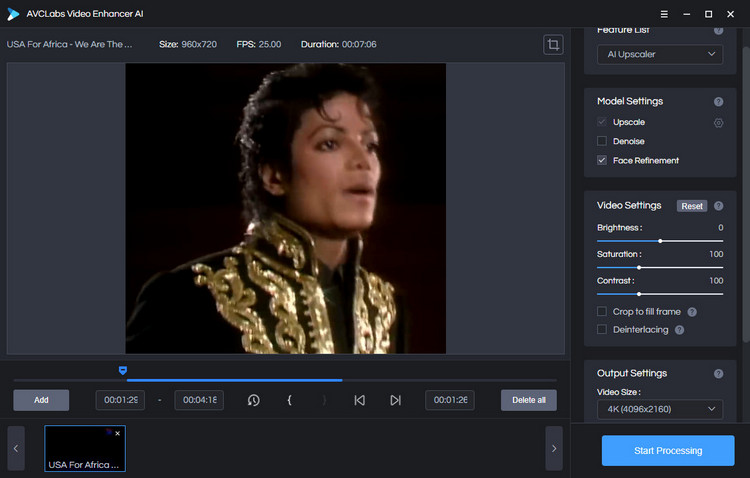Click Delete all button

pos(529,400)
